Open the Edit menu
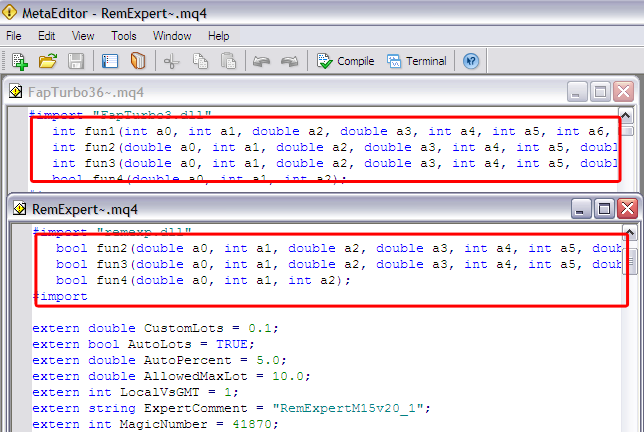The height and width of the screenshot is (432, 644). coord(46,36)
